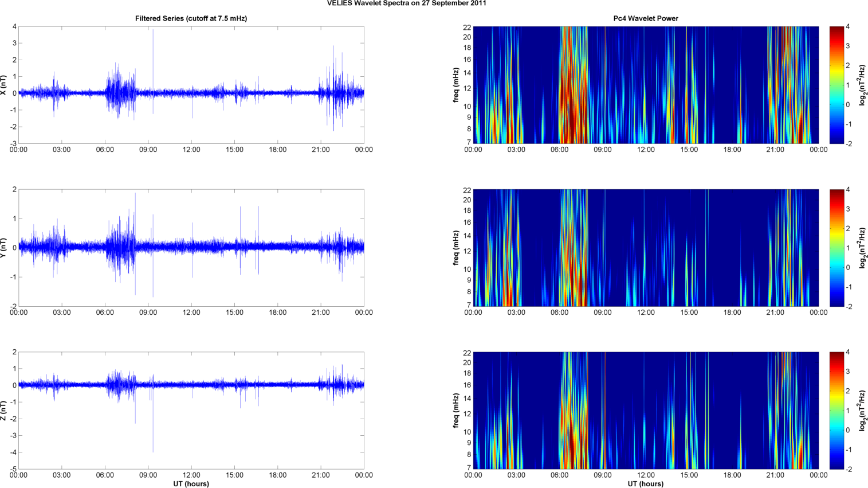Click the 'Z (nT)' axis label
Image resolution: width=868 pixels, height=488 pixels.
click(4, 411)
